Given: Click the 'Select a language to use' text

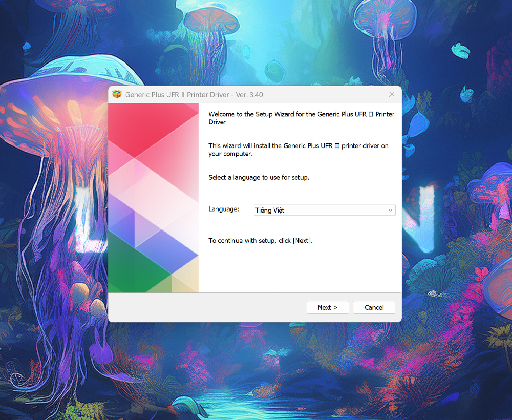Looking at the screenshot, I should pos(259,177).
